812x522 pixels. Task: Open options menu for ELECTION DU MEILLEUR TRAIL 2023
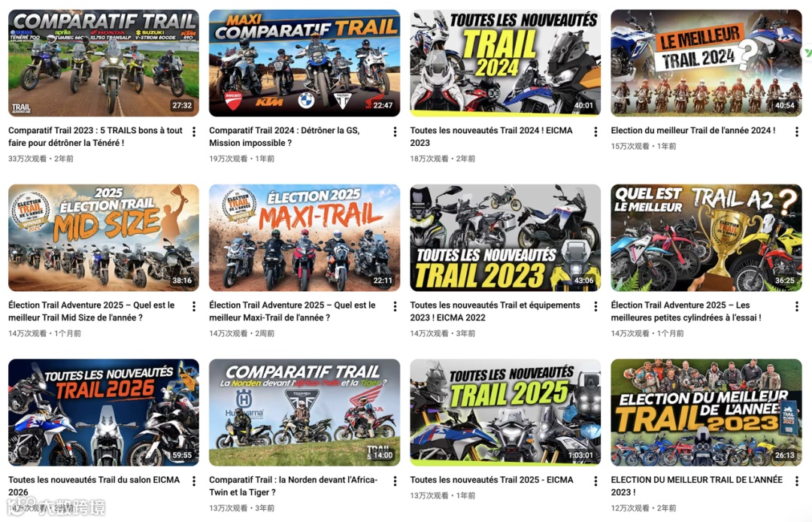[796, 481]
